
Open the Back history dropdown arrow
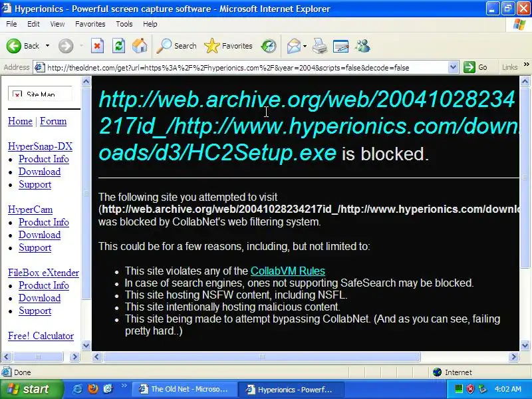[47, 46]
